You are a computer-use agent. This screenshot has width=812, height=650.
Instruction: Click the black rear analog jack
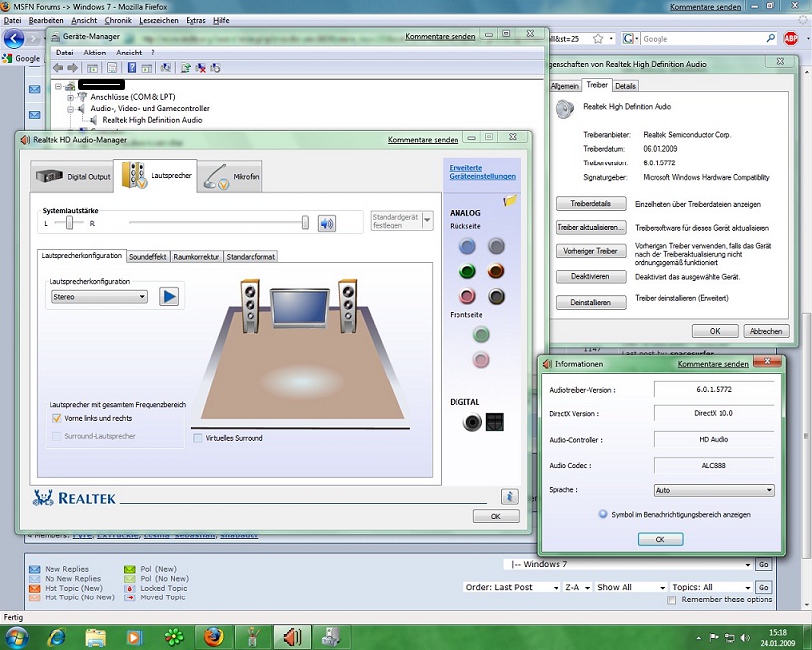[x=496, y=296]
